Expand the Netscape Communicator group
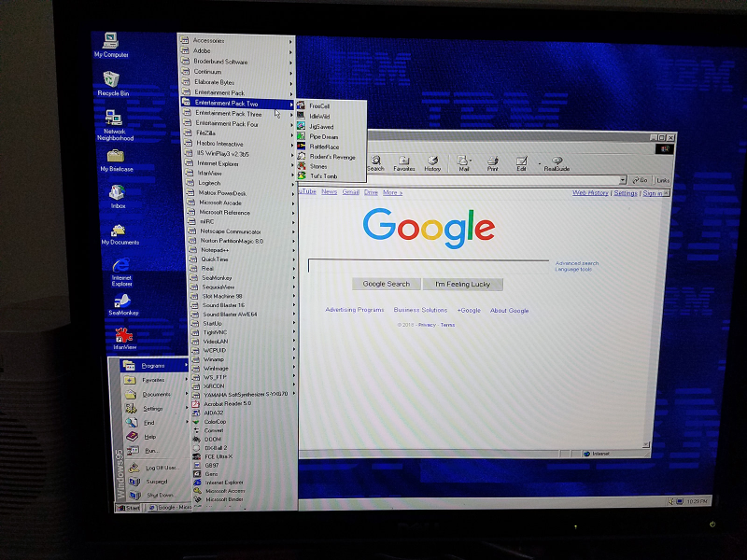This screenshot has width=747, height=560. click(241, 231)
